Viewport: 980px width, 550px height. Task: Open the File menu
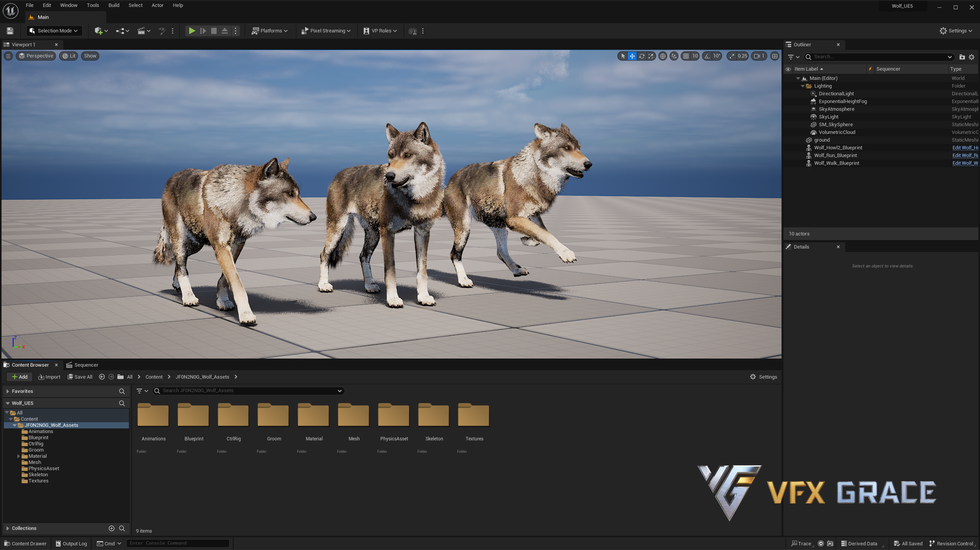[30, 5]
